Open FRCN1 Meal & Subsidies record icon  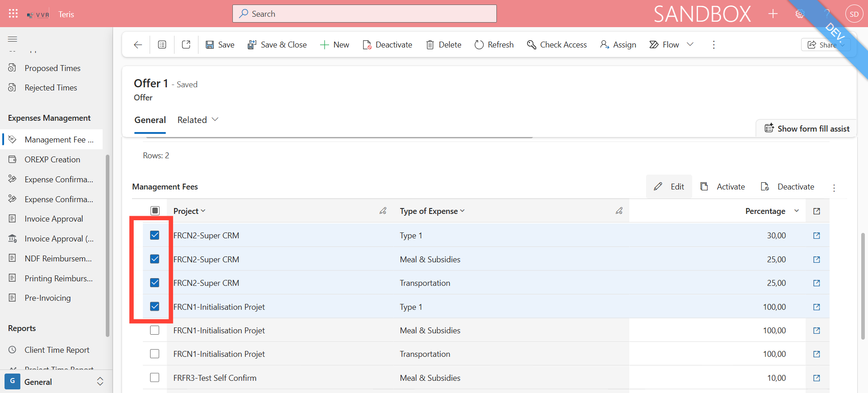[x=816, y=331]
